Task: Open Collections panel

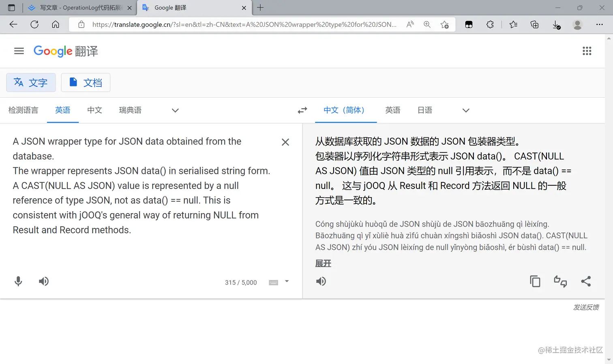Action: click(x=535, y=24)
